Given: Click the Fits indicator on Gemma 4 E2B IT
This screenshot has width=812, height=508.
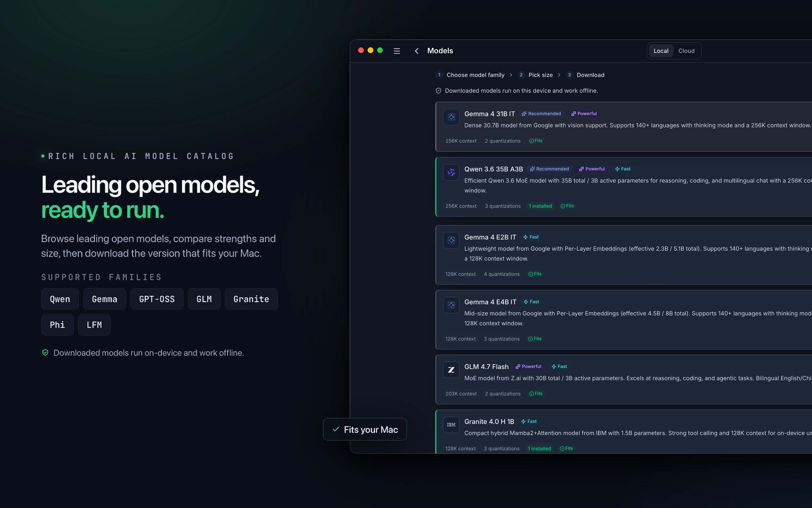Looking at the screenshot, I should pos(535,274).
